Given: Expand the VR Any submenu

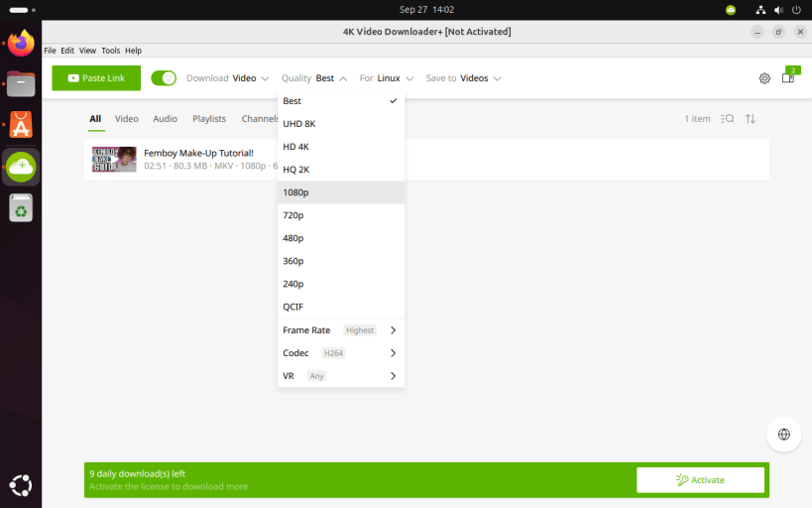Looking at the screenshot, I should click(x=341, y=376).
